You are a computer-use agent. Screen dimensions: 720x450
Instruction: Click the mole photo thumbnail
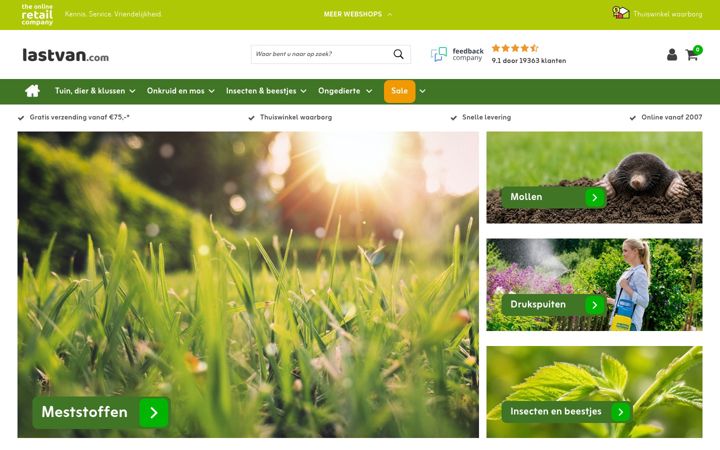594,178
